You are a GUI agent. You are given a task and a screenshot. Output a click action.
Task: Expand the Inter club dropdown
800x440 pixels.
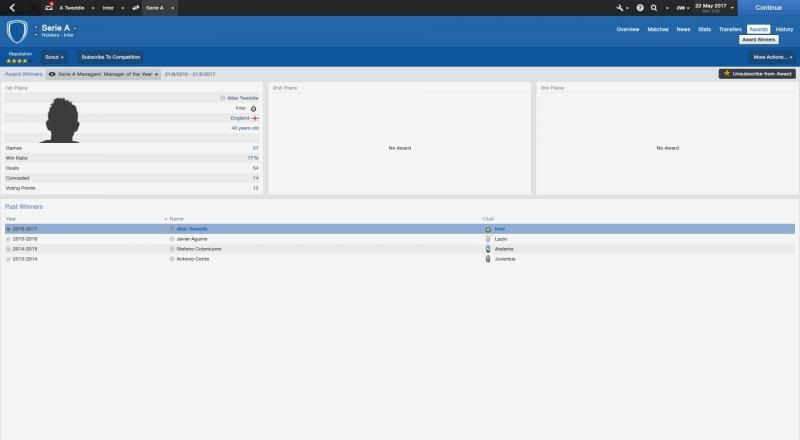tap(122, 8)
